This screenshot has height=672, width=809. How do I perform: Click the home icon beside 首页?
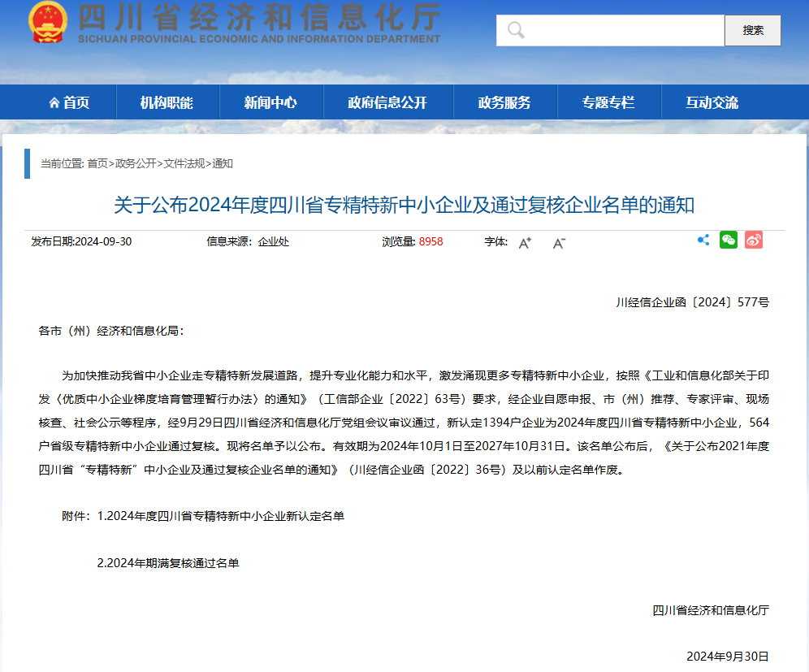[54, 102]
